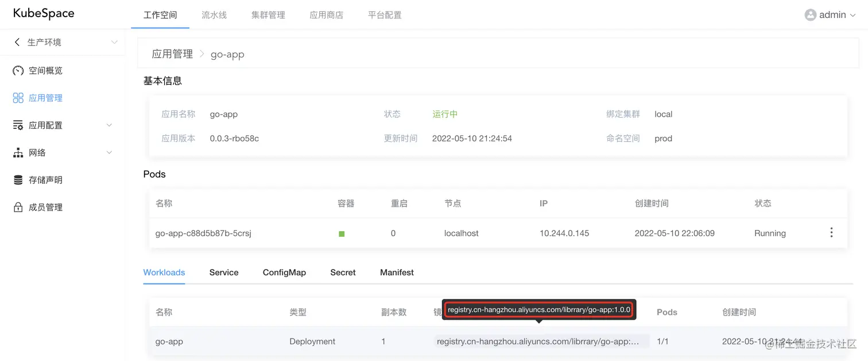
Task: Click the KubeSpace logo
Action: pos(44,13)
